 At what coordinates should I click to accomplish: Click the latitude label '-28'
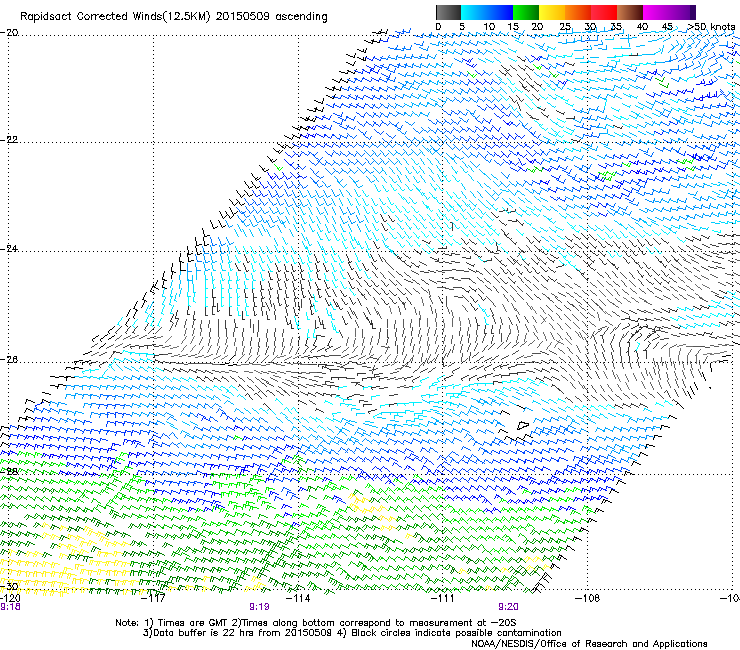click(x=9, y=471)
